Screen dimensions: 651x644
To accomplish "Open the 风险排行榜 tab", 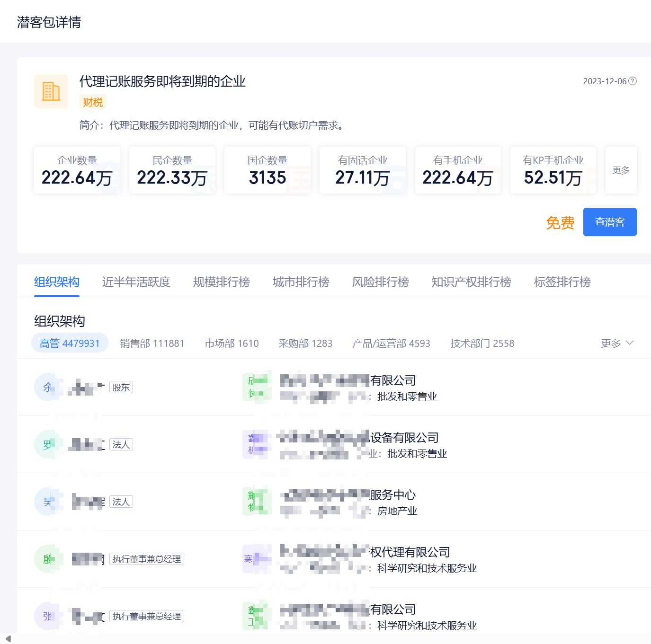I will [380, 282].
